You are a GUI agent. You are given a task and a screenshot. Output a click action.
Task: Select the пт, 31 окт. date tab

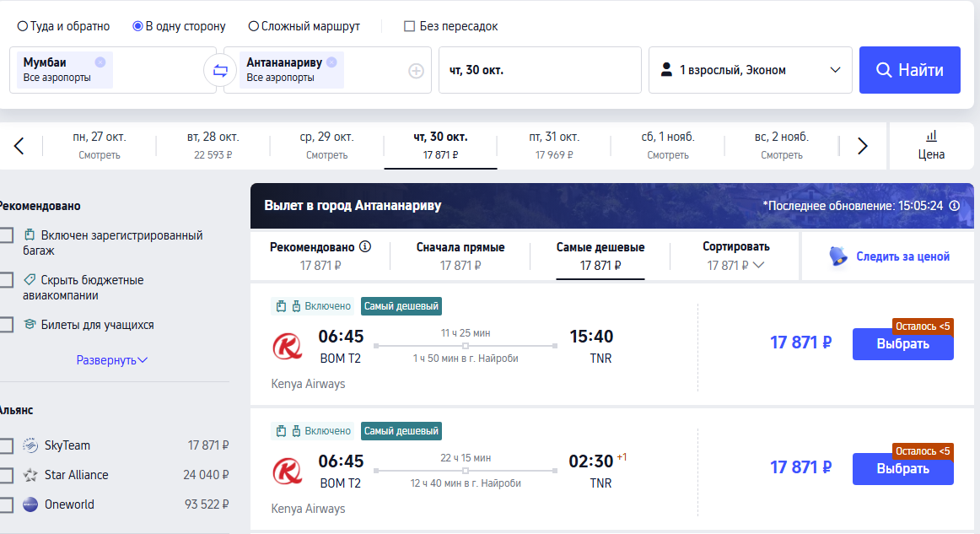click(553, 145)
